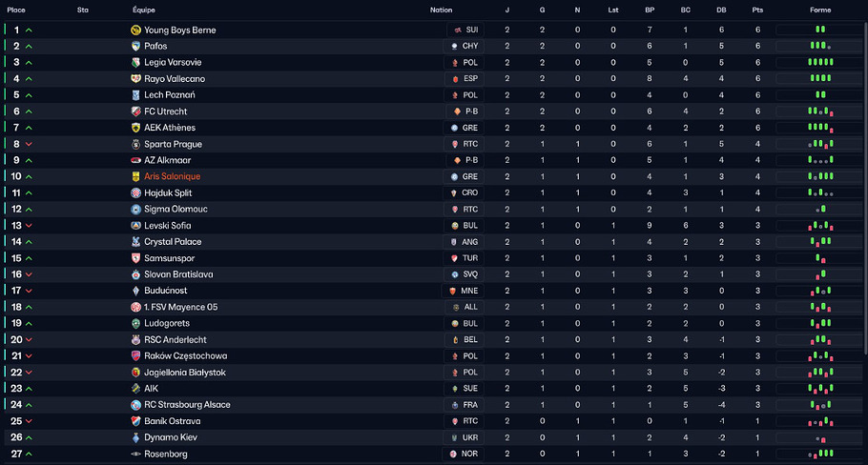This screenshot has width=868, height=465.
Task: Open the Hajduk Split team link
Action: 169,193
